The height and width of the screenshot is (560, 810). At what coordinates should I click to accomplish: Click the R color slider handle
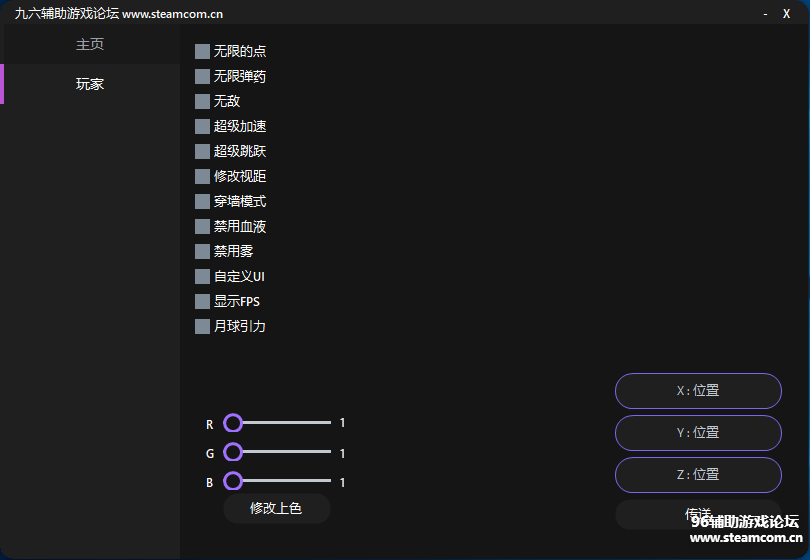click(233, 423)
